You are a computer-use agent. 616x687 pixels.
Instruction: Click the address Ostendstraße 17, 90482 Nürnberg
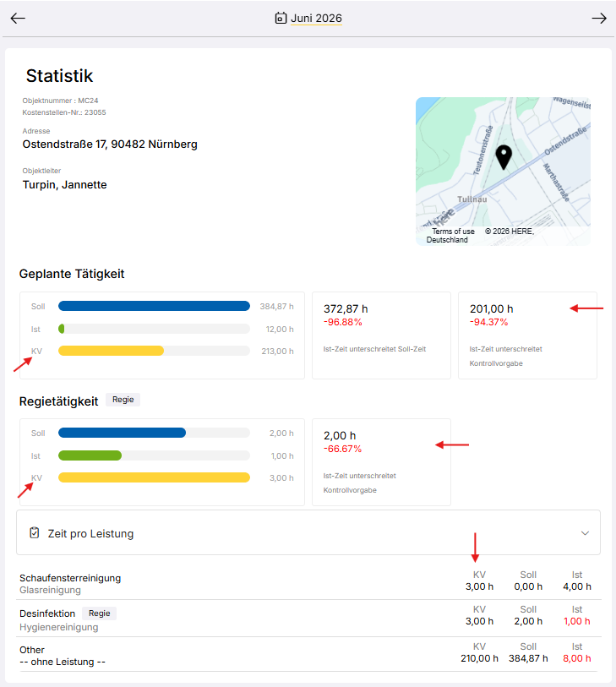pyautogui.click(x=110, y=144)
